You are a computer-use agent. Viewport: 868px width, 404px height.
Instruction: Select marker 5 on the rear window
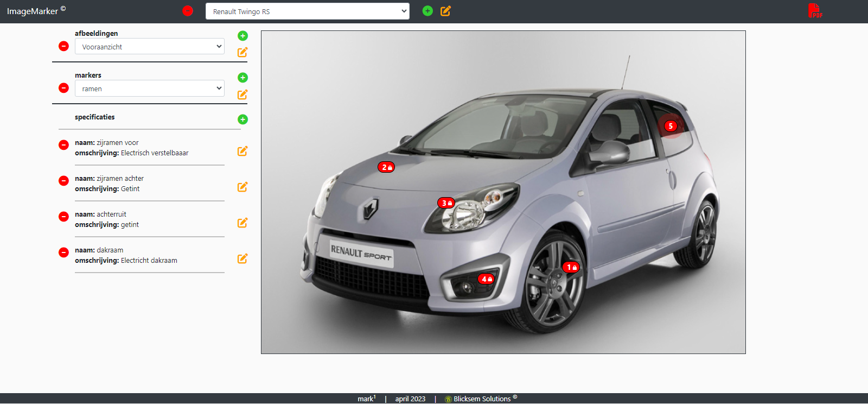pos(671,126)
